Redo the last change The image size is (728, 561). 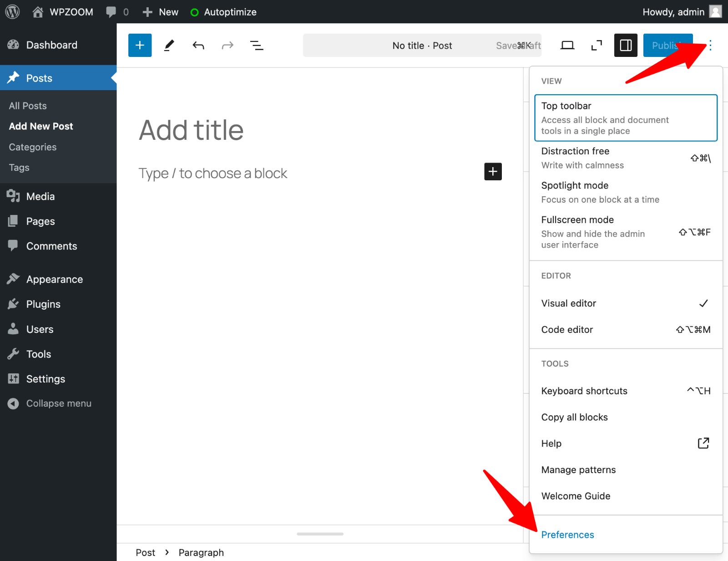pyautogui.click(x=227, y=45)
